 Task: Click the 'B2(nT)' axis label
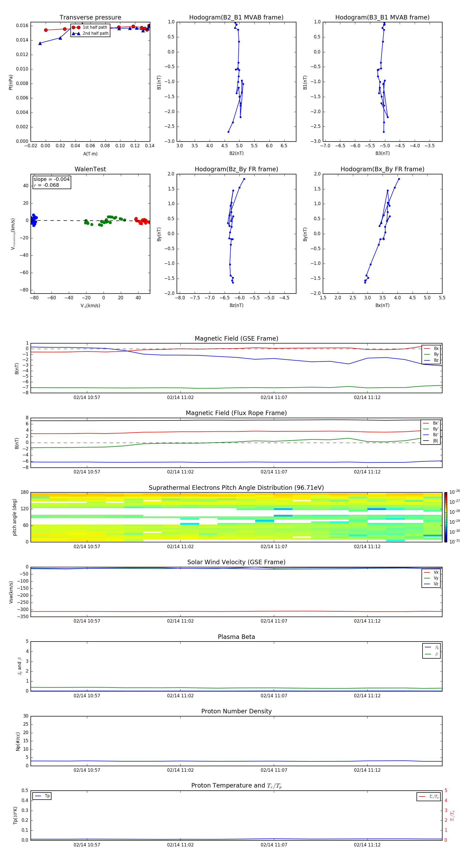click(236, 154)
